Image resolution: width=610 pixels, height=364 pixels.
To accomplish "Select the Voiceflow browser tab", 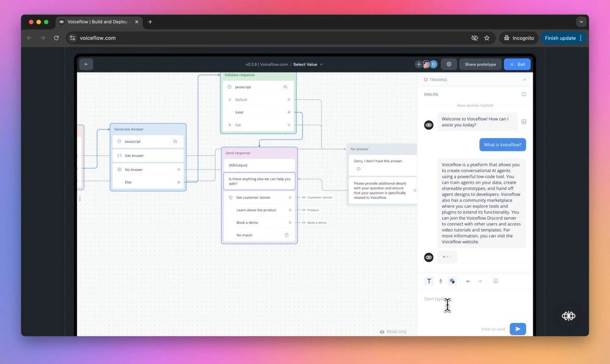I will point(100,22).
